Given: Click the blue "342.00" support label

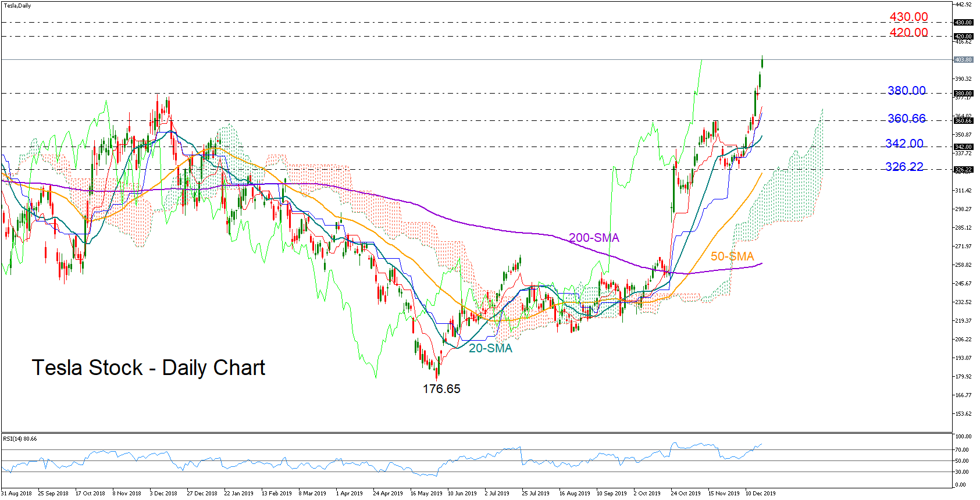Looking at the screenshot, I should 904,144.
